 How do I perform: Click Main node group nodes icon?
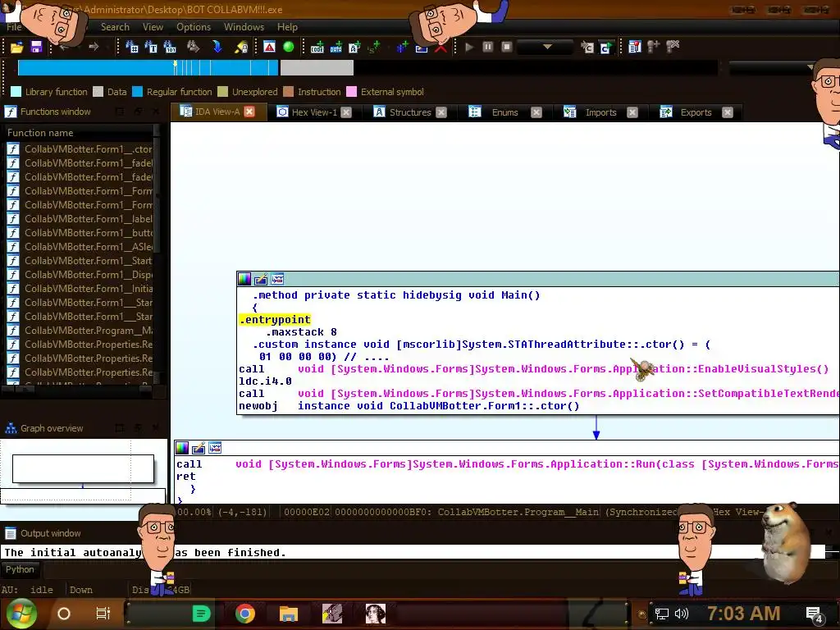277,279
